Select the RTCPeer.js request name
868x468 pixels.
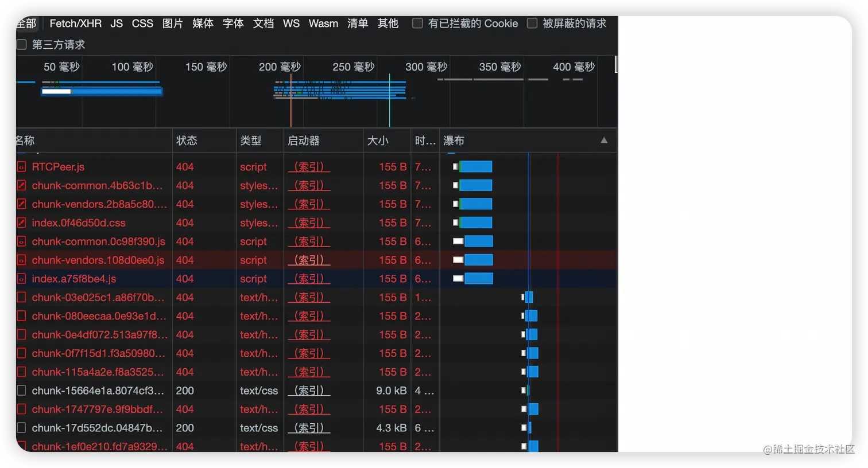pyautogui.click(x=58, y=167)
